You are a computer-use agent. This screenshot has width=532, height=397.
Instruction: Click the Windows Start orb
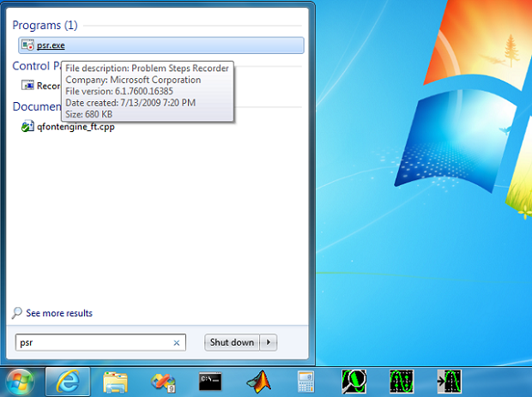tap(21, 382)
